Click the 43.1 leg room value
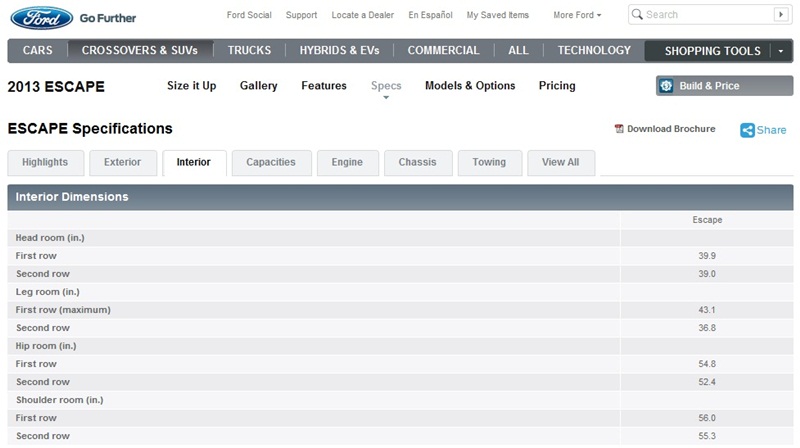Image resolution: width=800 pixels, height=448 pixels. [707, 310]
